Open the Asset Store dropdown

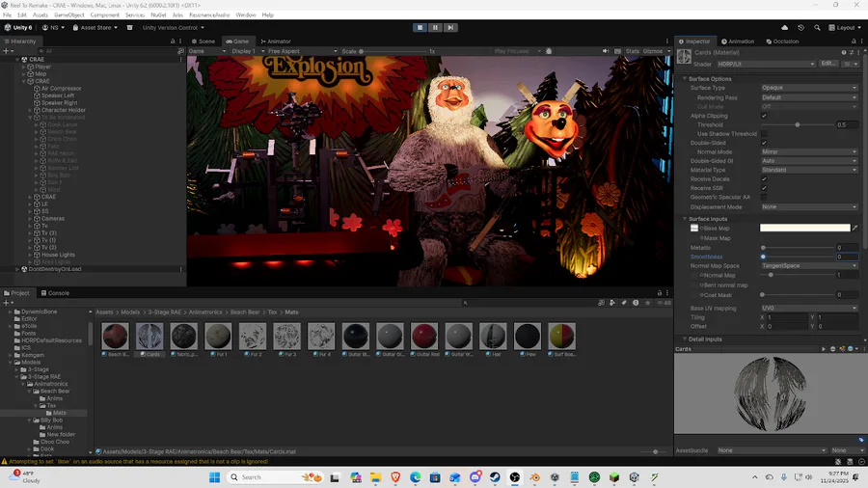(95, 28)
